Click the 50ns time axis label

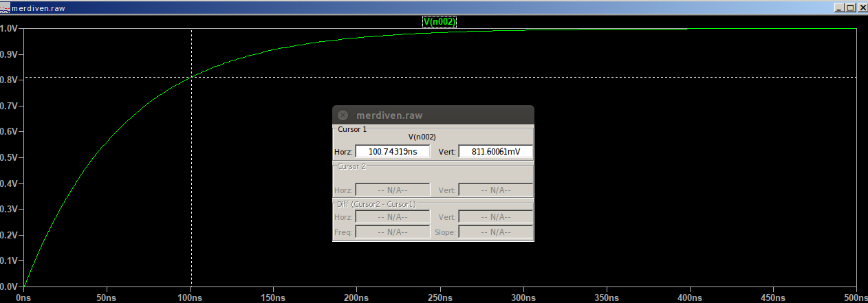107,298
